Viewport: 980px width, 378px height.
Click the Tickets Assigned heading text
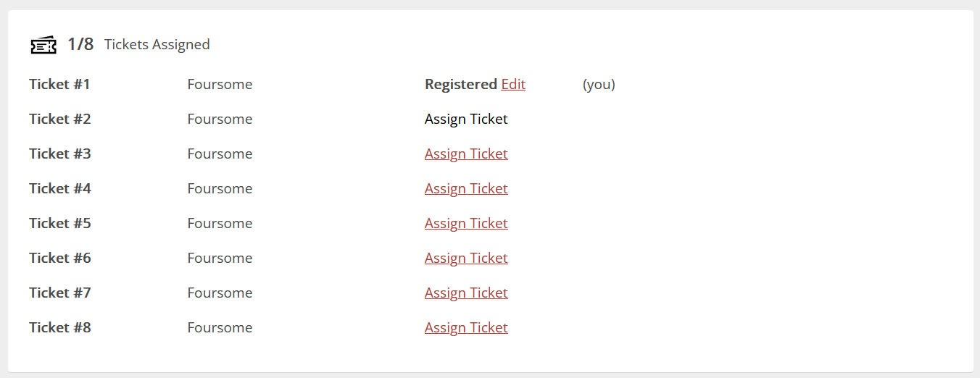pos(157,45)
